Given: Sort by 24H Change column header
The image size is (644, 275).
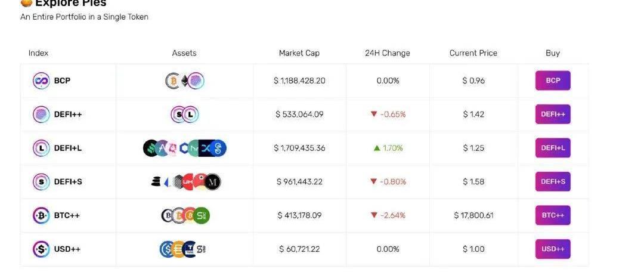Looking at the screenshot, I should click(x=388, y=53).
